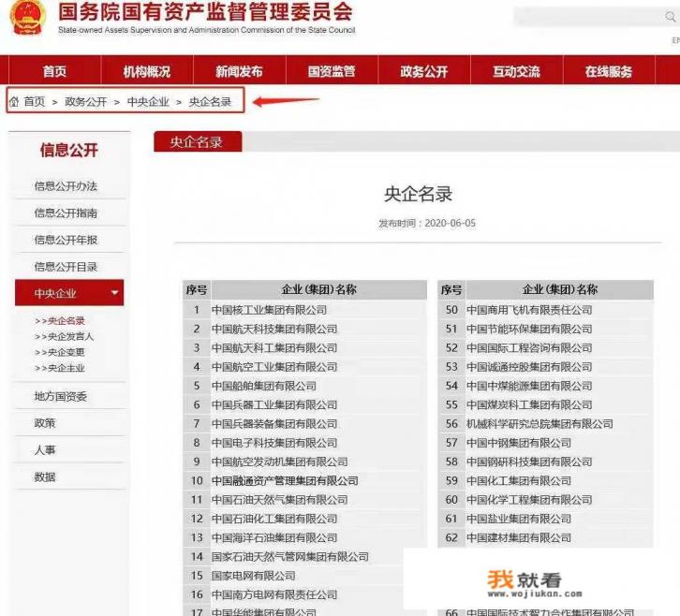Click 政务公开 in the breadcrumb path
This screenshot has height=616, width=680.
click(85, 102)
